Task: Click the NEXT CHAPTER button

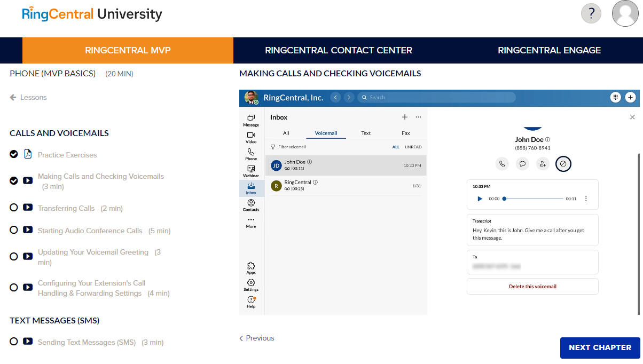Action: pyautogui.click(x=600, y=347)
